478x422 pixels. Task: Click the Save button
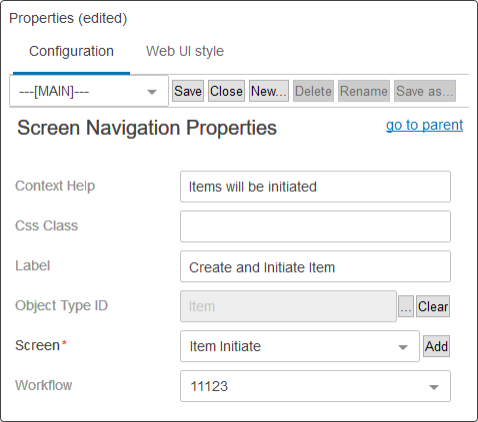pos(188,91)
